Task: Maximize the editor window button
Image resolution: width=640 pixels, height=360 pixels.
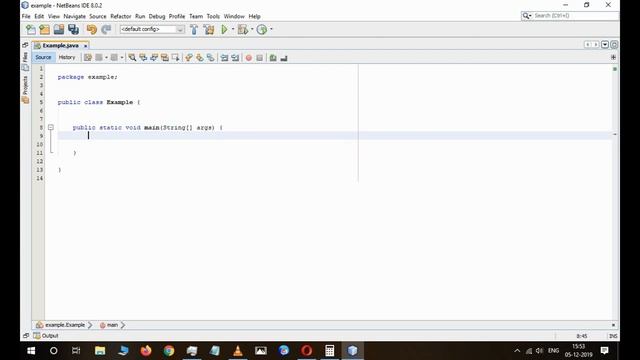Action: click(614, 44)
